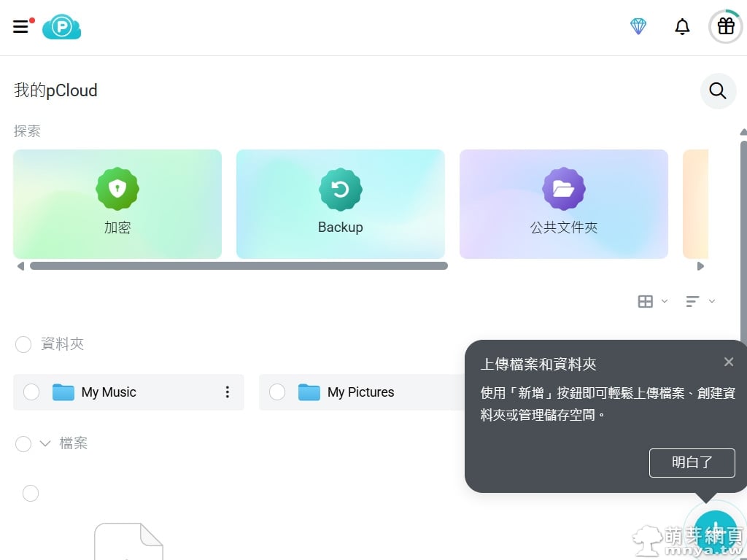Select all folders with 資料夾 checkbox

click(23, 344)
